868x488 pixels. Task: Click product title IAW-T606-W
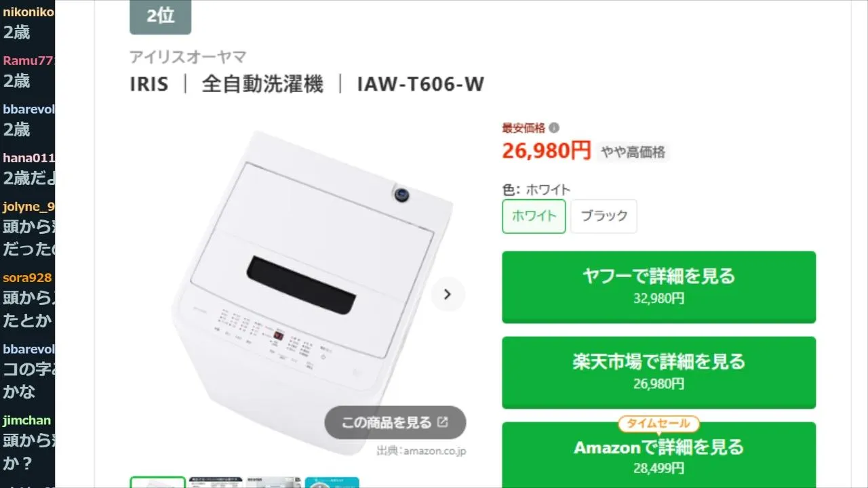pyautogui.click(x=420, y=84)
